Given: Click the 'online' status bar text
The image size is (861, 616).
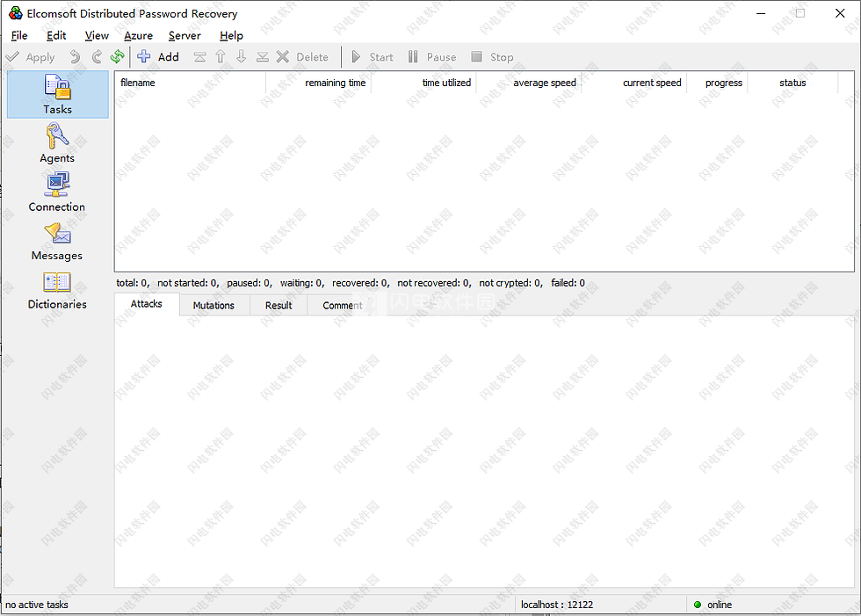Looking at the screenshot, I should point(720,605).
